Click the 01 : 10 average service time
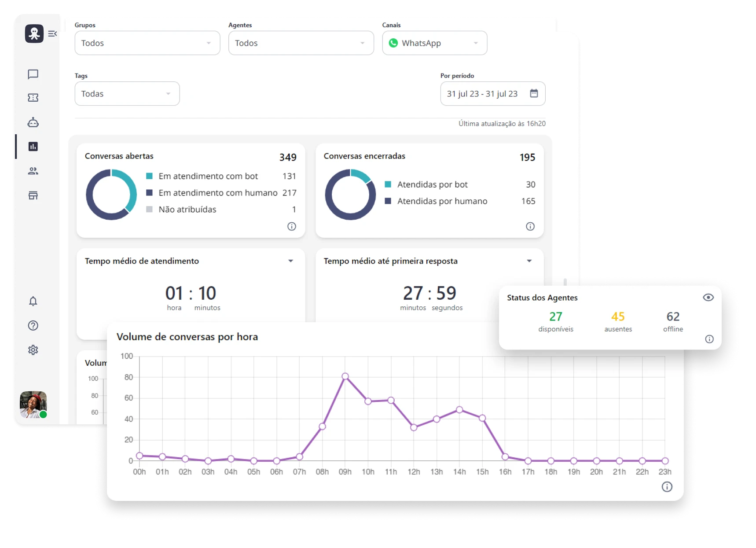Image resolution: width=756 pixels, height=548 pixels. click(x=191, y=293)
